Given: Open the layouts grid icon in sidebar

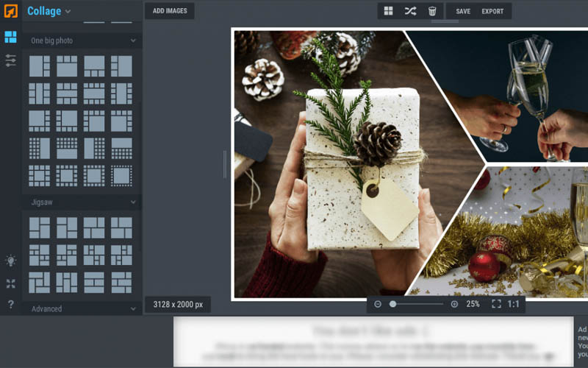Looking at the screenshot, I should (x=10, y=38).
